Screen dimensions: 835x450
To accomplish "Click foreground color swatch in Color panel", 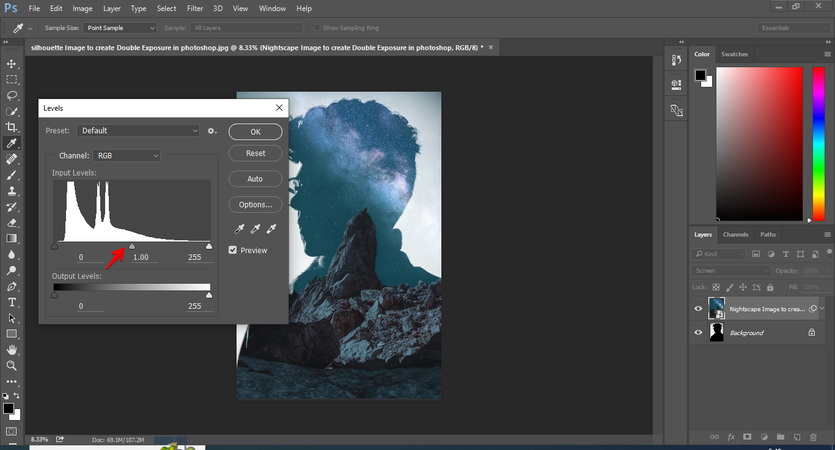I will pos(700,75).
